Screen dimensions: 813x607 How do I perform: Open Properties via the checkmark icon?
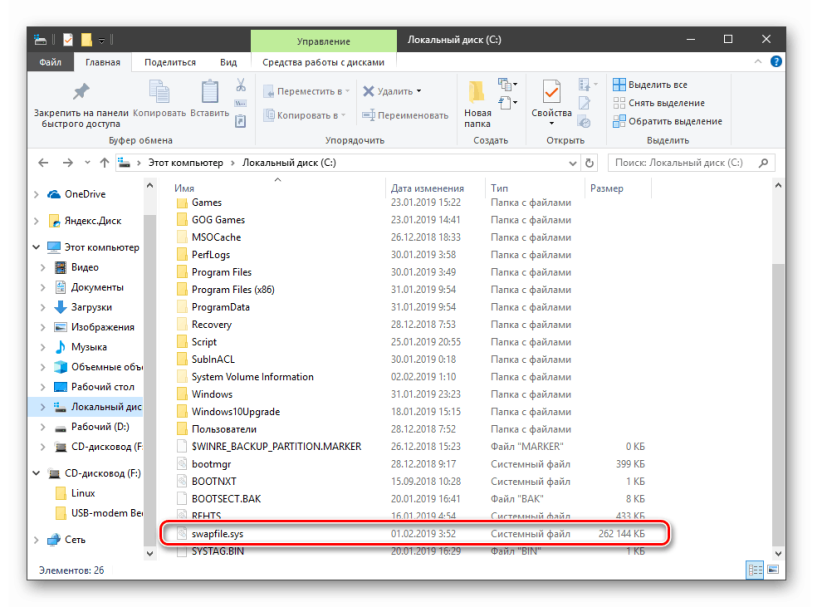[x=551, y=93]
